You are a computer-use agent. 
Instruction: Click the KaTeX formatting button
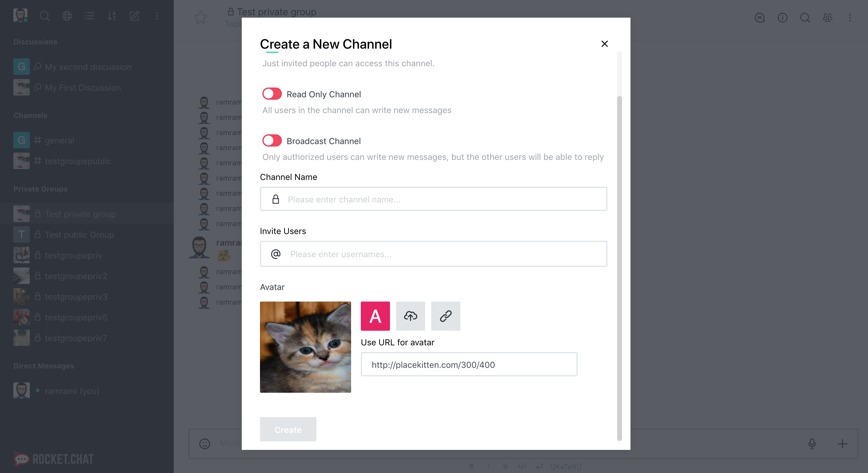pyautogui.click(x=566, y=467)
